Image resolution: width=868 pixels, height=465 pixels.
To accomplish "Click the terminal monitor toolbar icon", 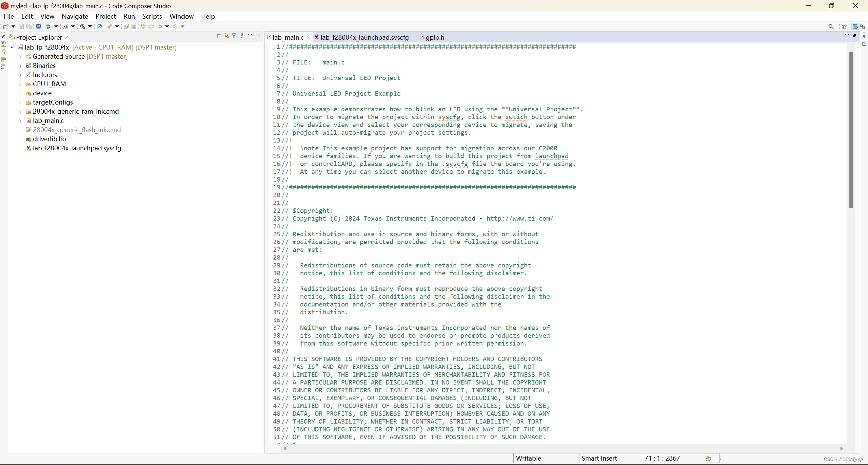I will coord(38,26).
